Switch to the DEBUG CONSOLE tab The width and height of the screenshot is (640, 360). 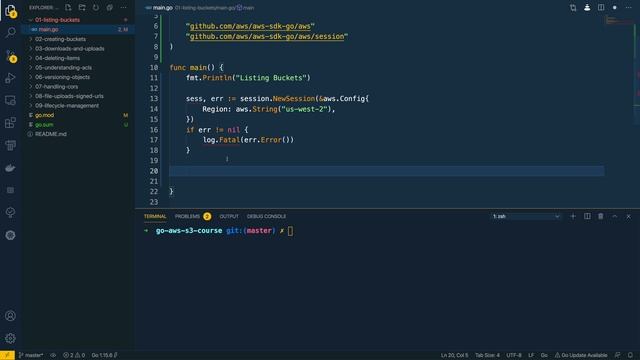(266, 216)
